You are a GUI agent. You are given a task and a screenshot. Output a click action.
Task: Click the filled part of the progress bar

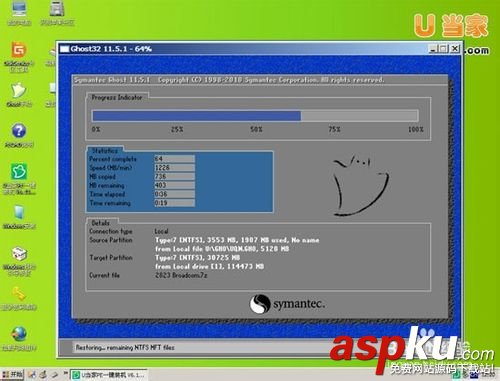[x=197, y=116]
